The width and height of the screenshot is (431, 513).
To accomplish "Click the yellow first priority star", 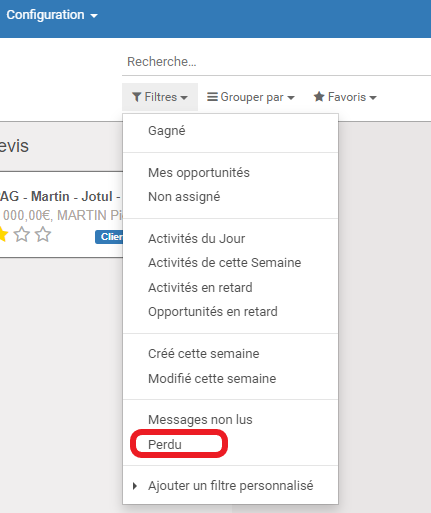I will pos(3,234).
